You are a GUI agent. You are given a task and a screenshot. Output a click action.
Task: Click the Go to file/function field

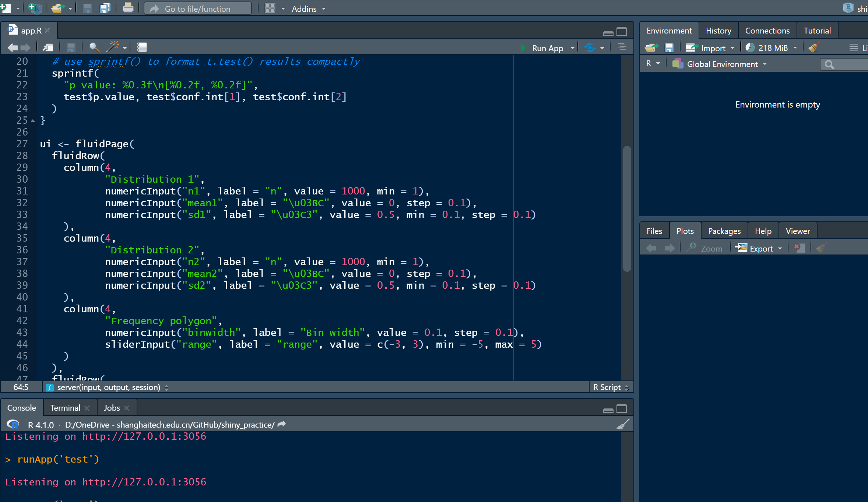(198, 8)
